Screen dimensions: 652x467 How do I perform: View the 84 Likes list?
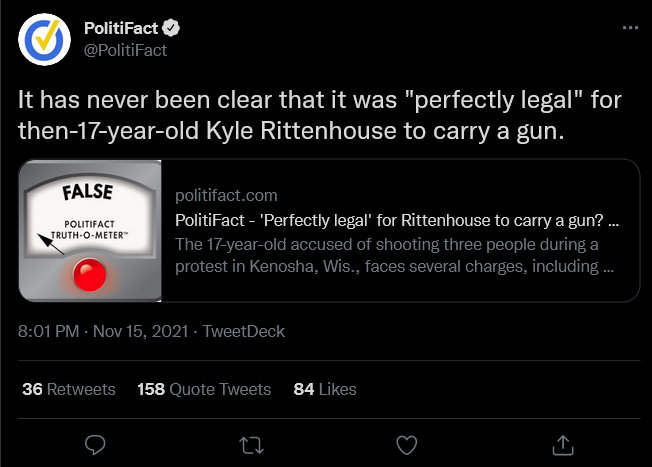pos(325,389)
